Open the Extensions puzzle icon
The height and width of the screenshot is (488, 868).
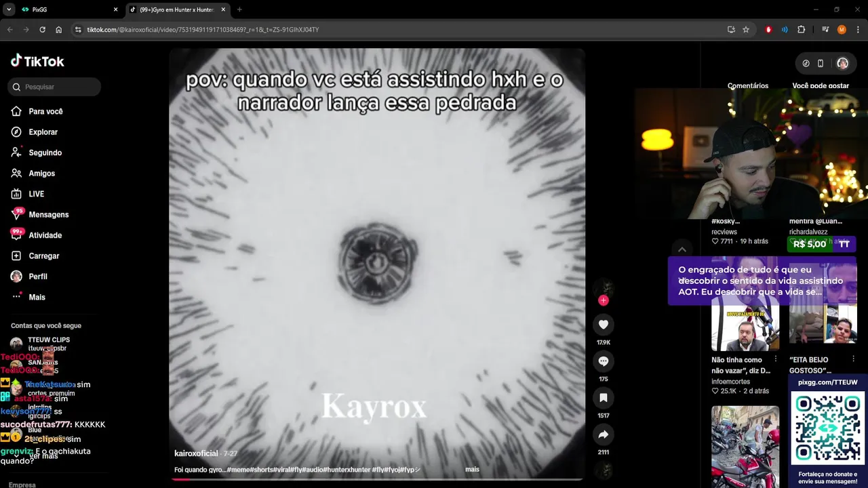[801, 30]
